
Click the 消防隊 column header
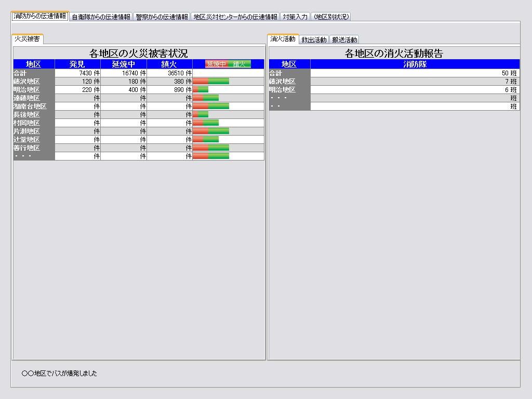point(415,64)
